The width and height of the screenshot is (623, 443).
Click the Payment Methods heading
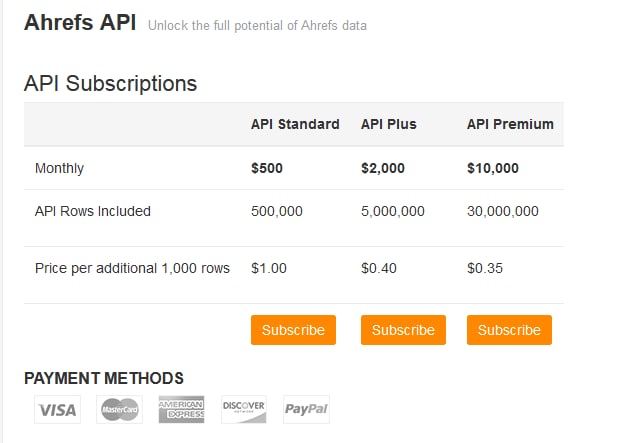pos(104,378)
